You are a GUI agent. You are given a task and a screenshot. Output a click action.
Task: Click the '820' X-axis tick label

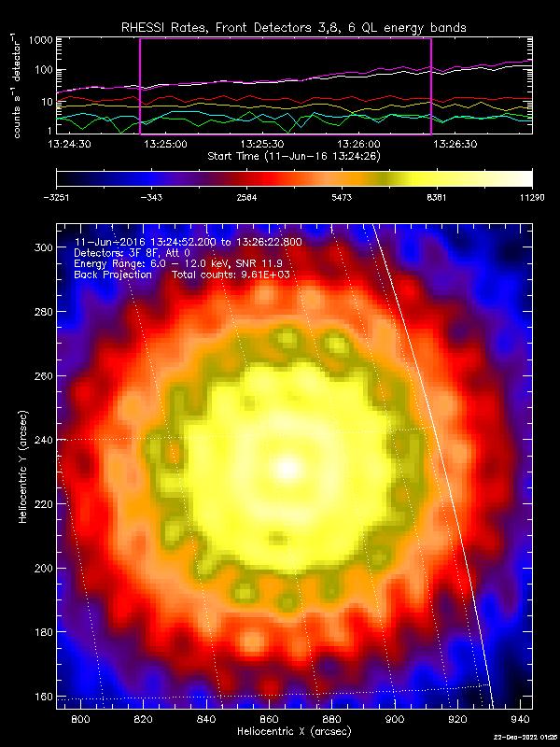[144, 718]
